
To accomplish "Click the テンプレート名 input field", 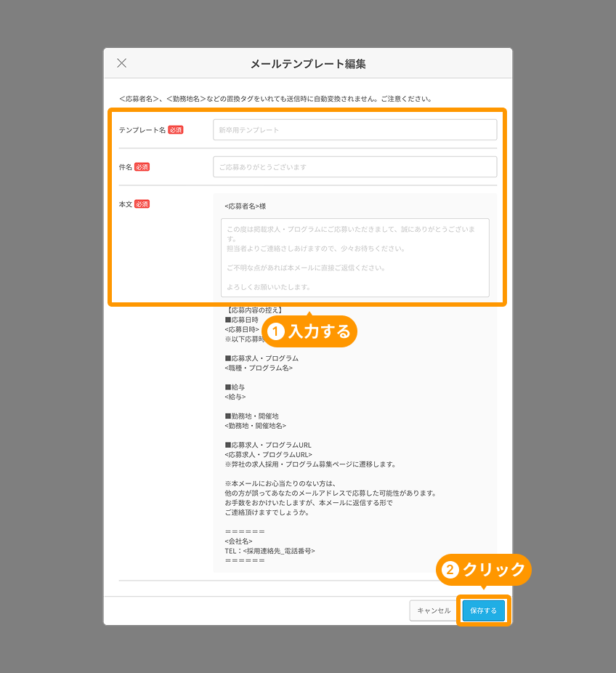I will 354,129.
